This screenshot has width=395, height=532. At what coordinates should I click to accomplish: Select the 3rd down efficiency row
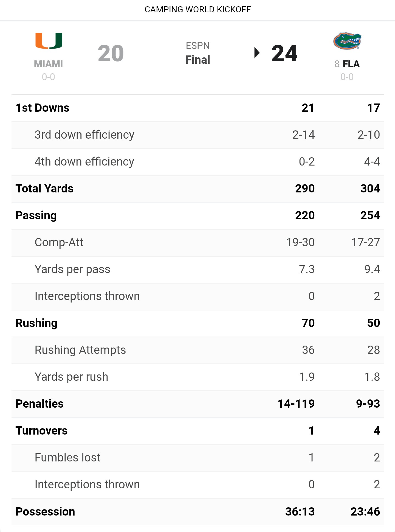click(198, 135)
